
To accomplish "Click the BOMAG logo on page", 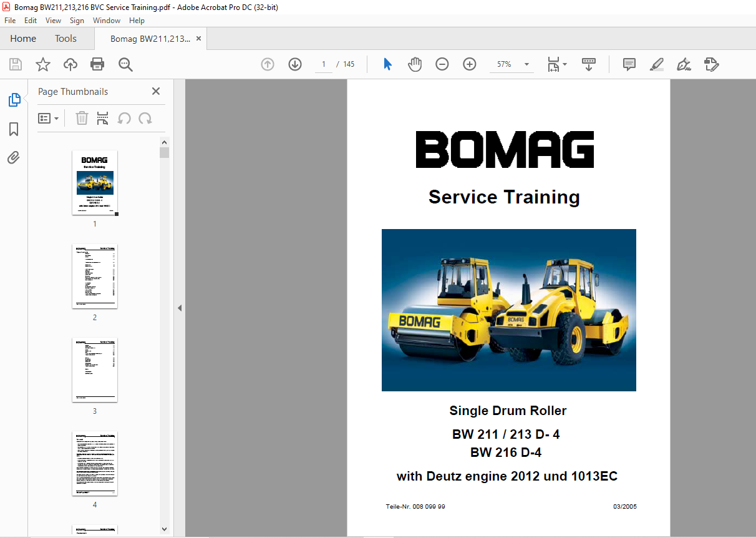I will coord(505,149).
